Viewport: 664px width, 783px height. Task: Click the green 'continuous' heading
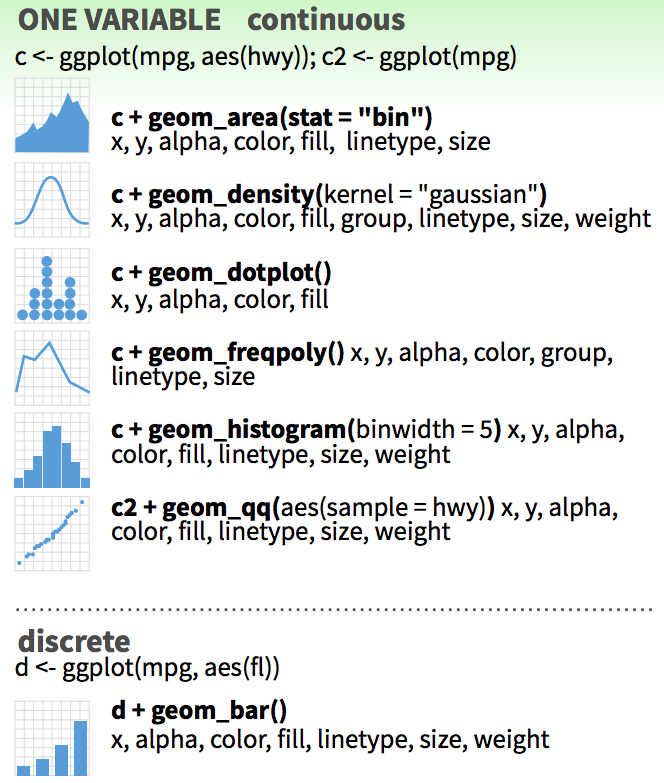[326, 19]
